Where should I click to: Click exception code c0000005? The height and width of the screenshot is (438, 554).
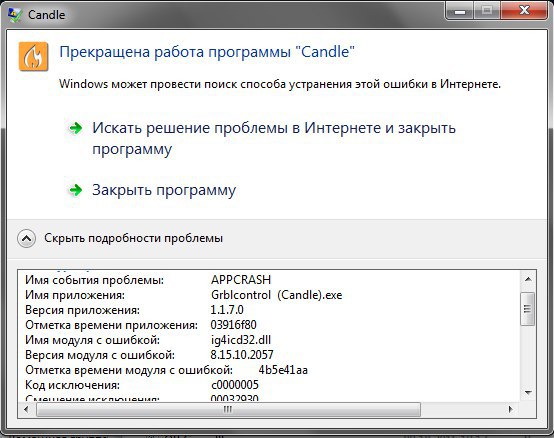pyautogui.click(x=235, y=385)
